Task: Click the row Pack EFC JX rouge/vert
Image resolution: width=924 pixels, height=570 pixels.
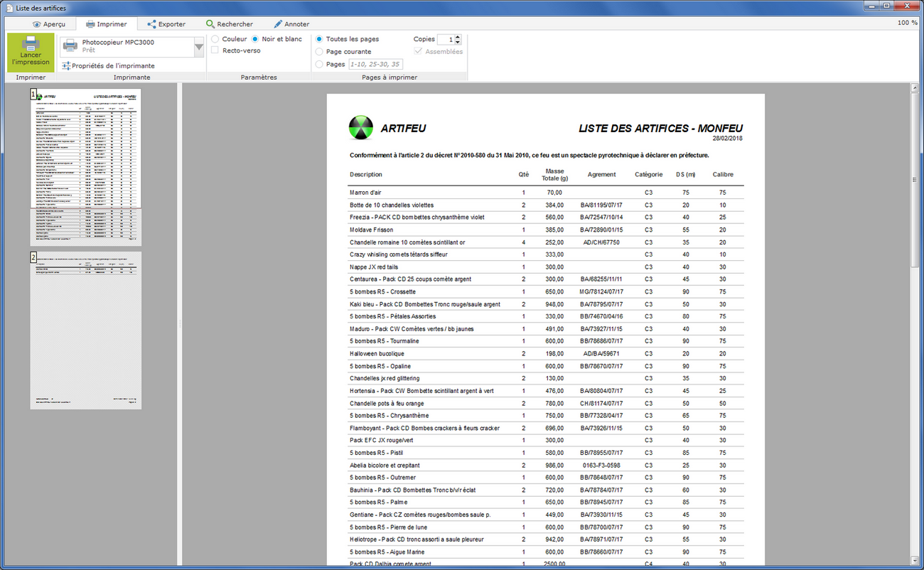Action: click(546, 440)
